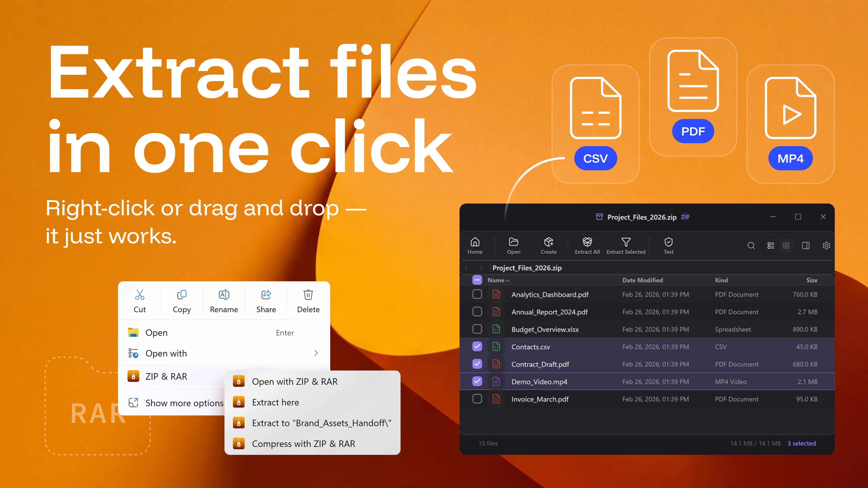
Task: Click the Annual_Report_2024.pdf file name
Action: point(549,312)
